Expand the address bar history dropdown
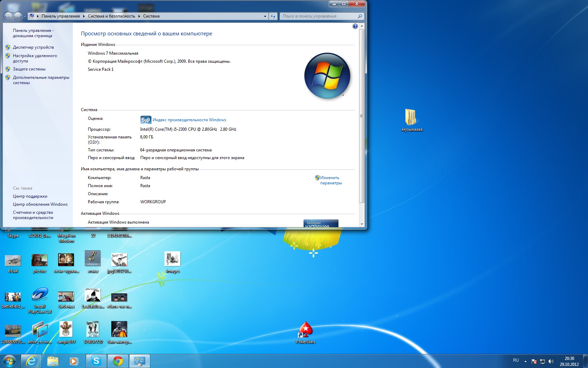 point(265,16)
